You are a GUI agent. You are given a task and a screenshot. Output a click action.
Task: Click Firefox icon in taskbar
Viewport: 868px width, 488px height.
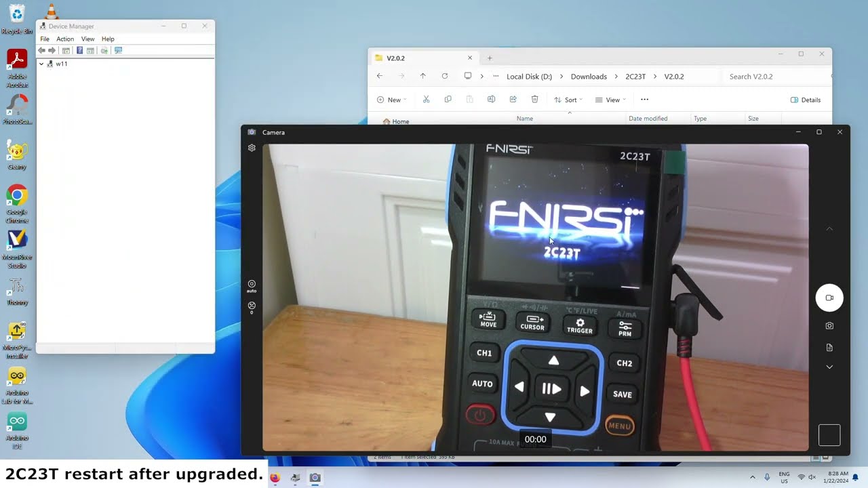pyautogui.click(x=275, y=477)
